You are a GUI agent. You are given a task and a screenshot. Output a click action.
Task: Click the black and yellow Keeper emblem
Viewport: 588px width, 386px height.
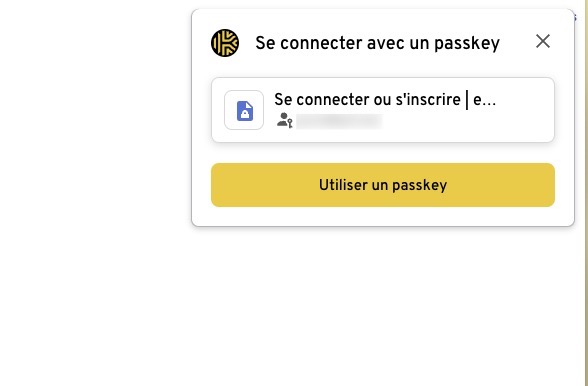(x=225, y=43)
